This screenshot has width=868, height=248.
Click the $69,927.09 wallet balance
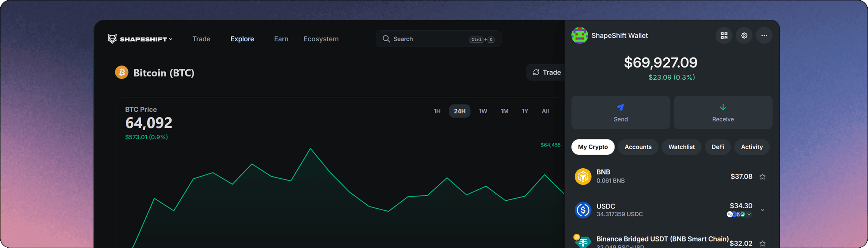(660, 62)
